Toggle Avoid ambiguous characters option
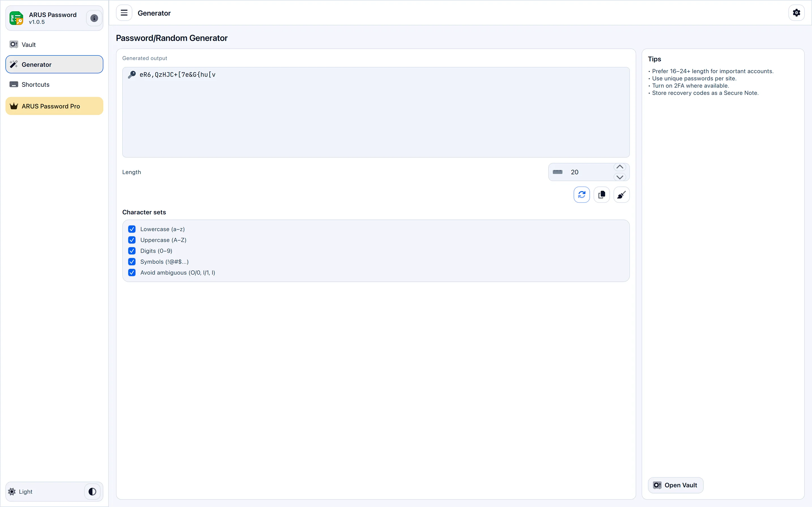Image resolution: width=812 pixels, height=507 pixels. [132, 272]
